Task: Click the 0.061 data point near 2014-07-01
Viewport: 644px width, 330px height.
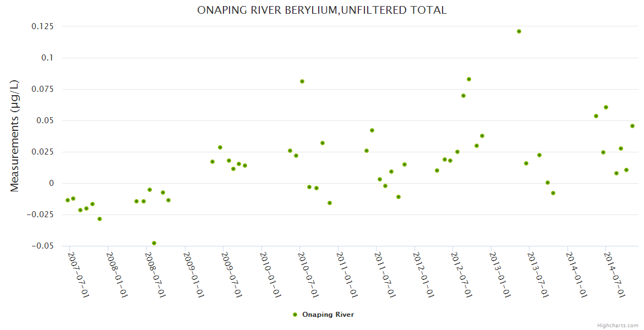Action: click(606, 107)
